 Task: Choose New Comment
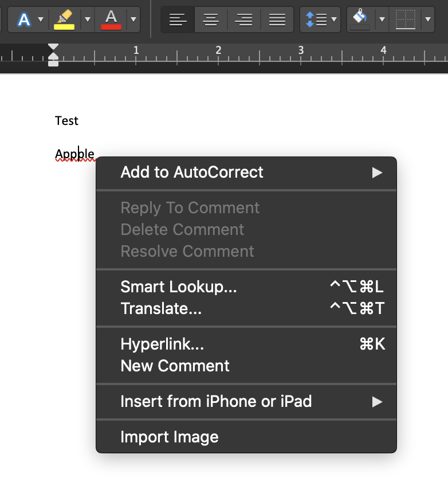[x=246, y=366]
